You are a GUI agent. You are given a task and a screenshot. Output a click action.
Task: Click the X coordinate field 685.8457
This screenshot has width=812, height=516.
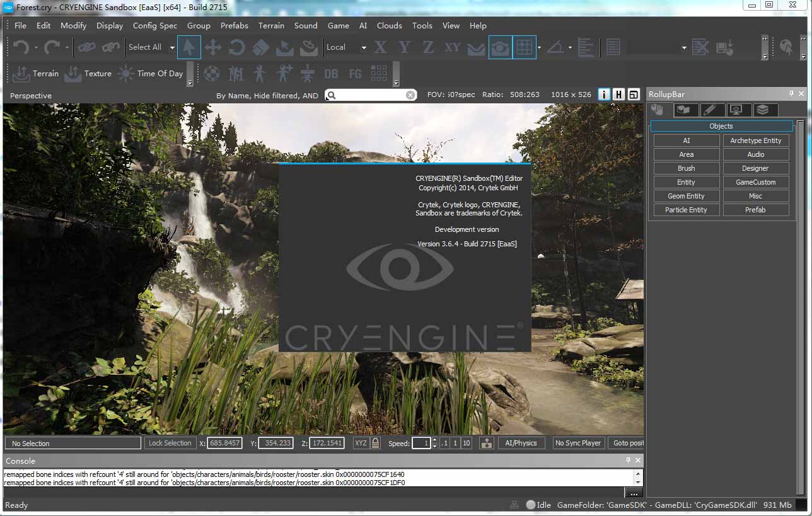224,443
